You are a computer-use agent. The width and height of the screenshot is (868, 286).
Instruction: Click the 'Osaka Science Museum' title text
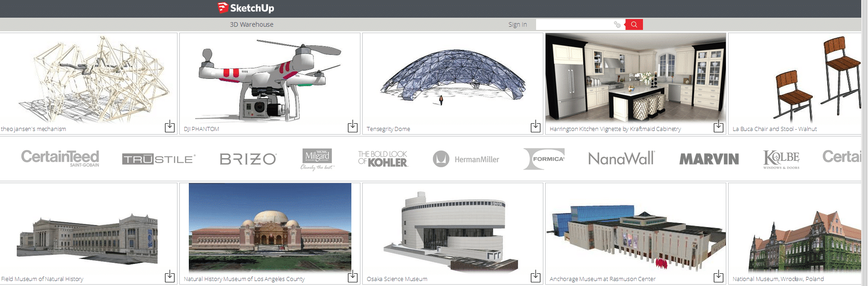pos(397,279)
